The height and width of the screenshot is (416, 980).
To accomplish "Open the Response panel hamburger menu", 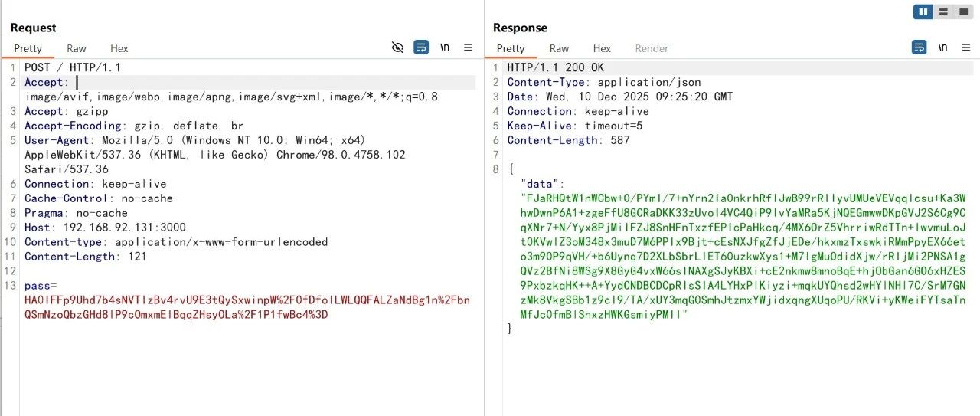I will point(966,47).
